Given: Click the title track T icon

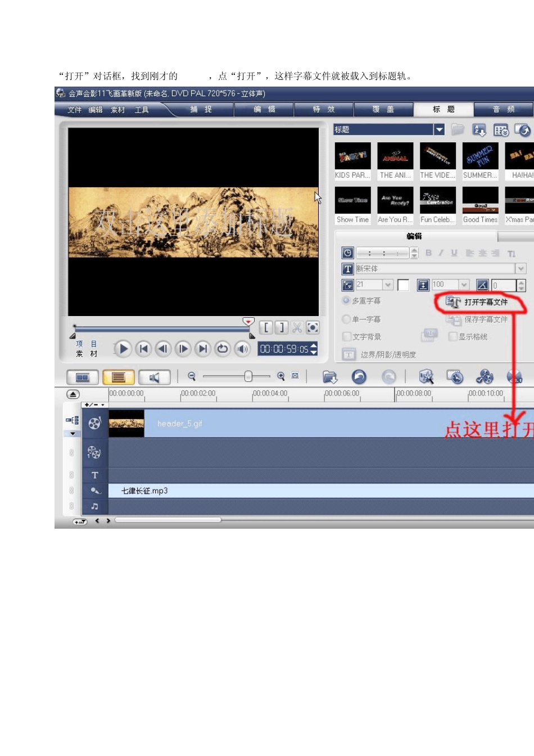Looking at the screenshot, I should [94, 475].
